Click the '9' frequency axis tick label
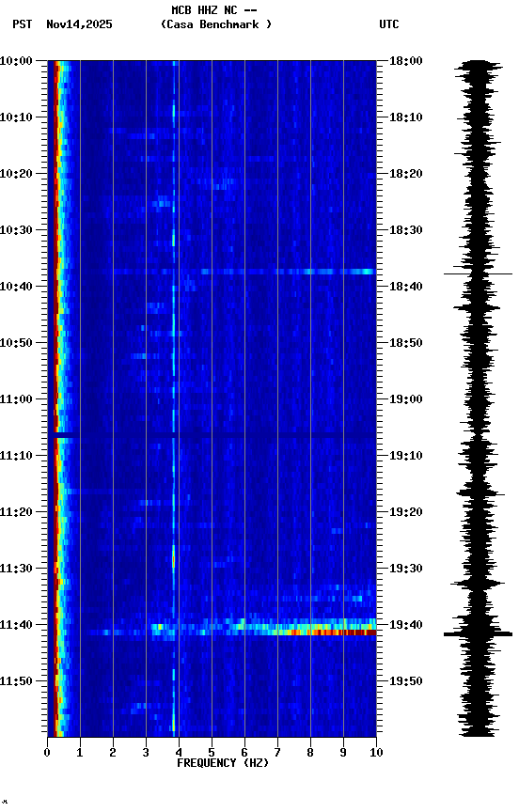Screen dimensions: 519x812 (343, 753)
